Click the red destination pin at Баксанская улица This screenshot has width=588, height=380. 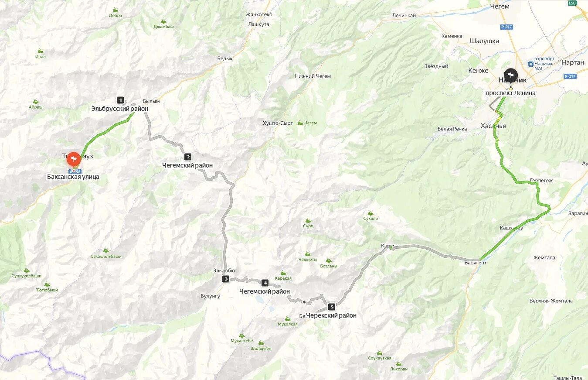[73, 159]
